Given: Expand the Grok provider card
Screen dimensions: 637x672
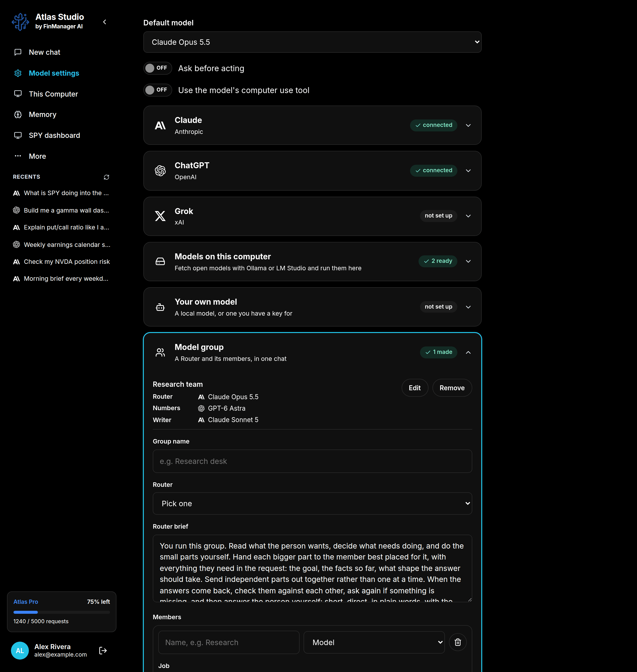Looking at the screenshot, I should point(468,216).
